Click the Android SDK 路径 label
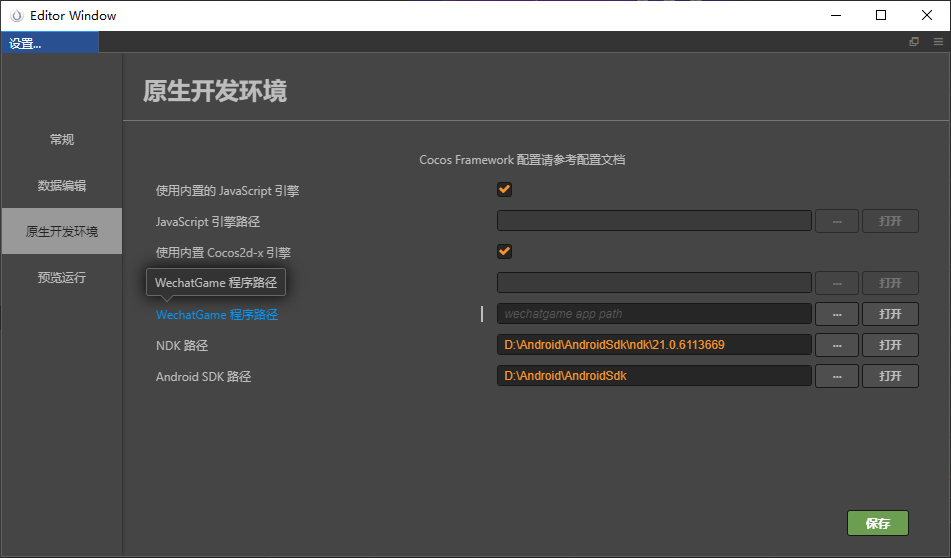The height and width of the screenshot is (558, 951). point(203,377)
